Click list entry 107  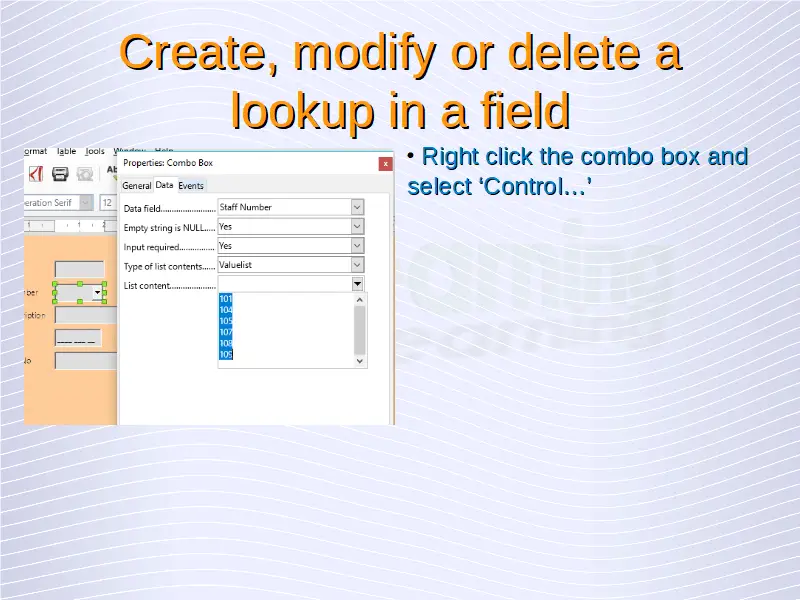tap(226, 332)
